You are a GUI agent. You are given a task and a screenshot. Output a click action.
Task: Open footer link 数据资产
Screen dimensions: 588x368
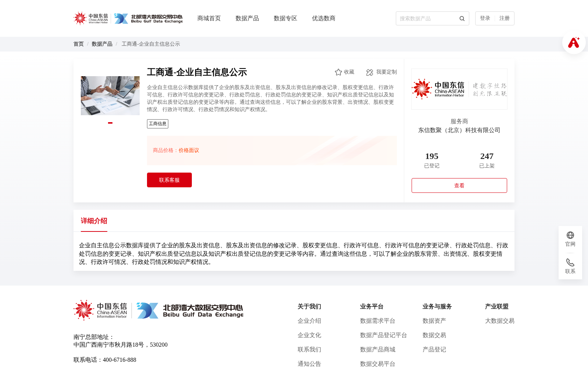coord(434,321)
